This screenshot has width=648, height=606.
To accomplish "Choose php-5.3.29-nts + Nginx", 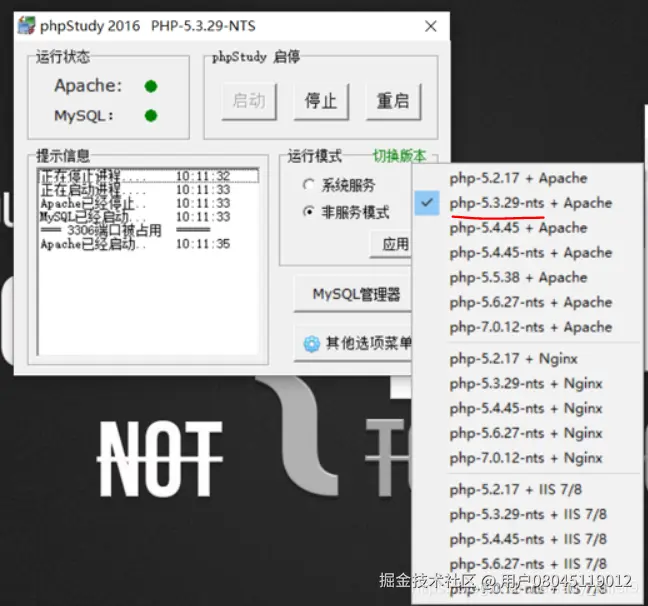I will [526, 383].
